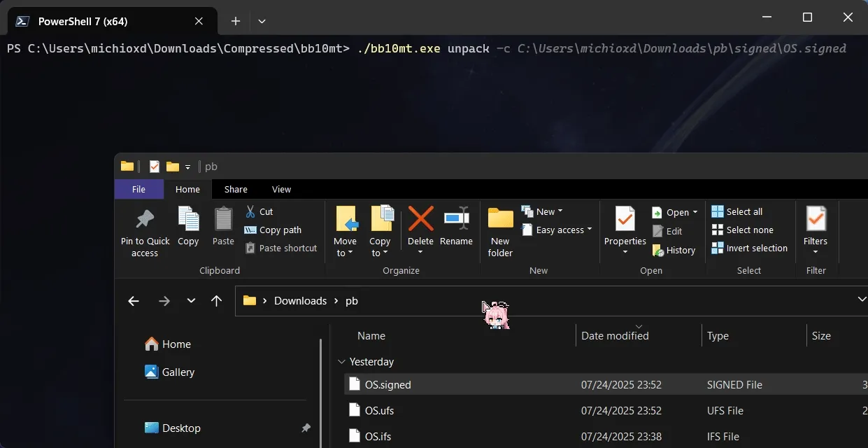This screenshot has height=448, width=868.
Task: Click the Paste icon on the ribbon
Action: (222, 227)
